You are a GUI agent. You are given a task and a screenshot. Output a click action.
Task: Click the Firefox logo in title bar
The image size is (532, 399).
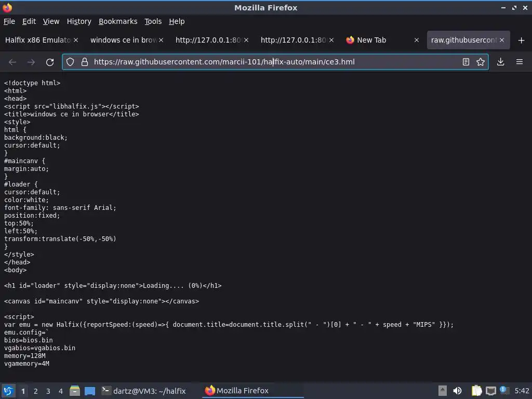tap(7, 7)
